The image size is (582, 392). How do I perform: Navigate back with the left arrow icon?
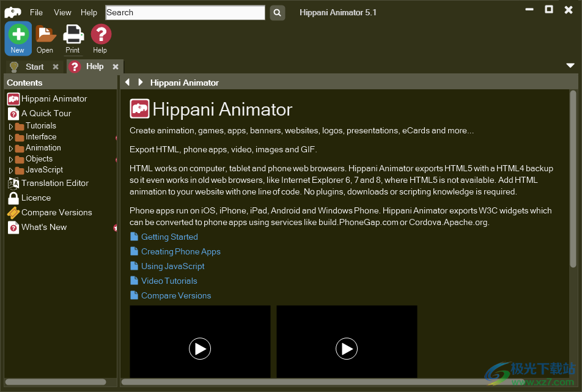[127, 82]
